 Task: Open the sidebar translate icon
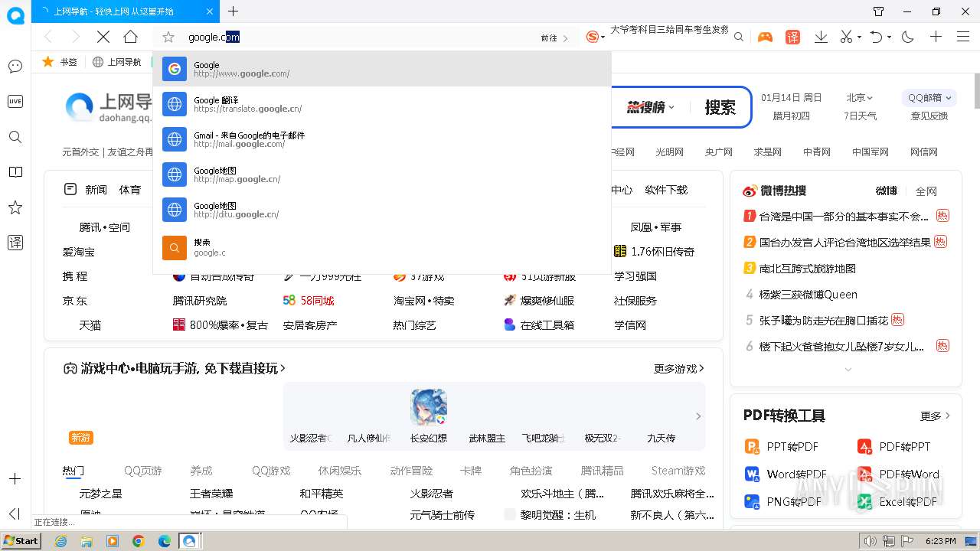tap(15, 243)
